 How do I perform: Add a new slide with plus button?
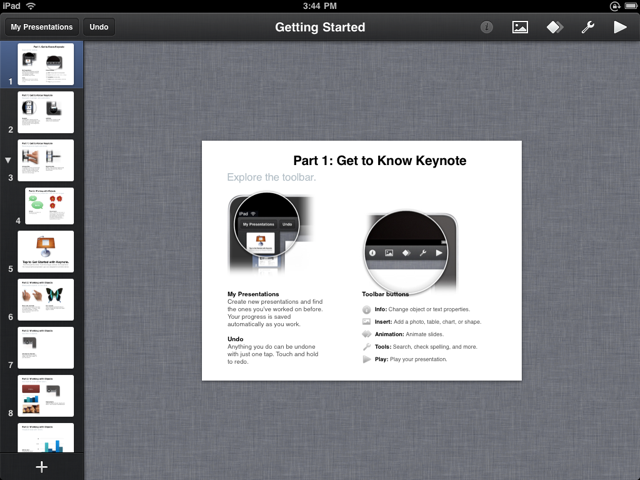tap(42, 467)
